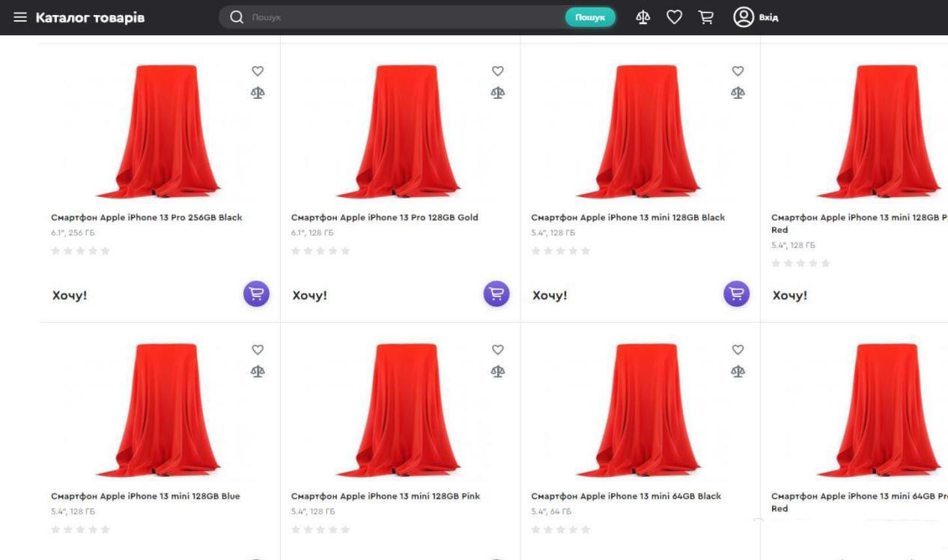948x560 pixels.
Task: Add iPhone 13 Pro 128GB Gold to wishlist
Action: pos(497,71)
